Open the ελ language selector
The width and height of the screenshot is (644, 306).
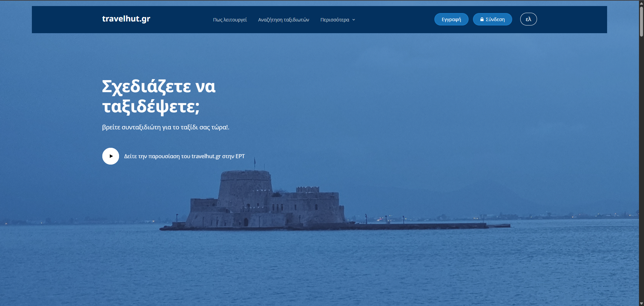528,19
